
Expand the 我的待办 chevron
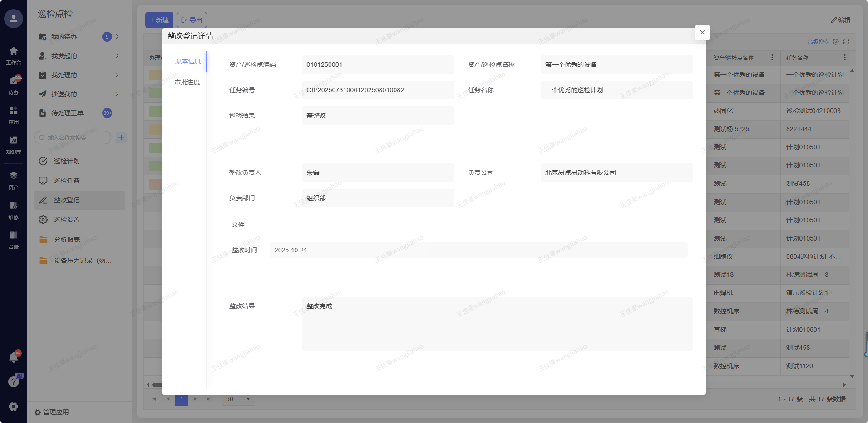(117, 37)
